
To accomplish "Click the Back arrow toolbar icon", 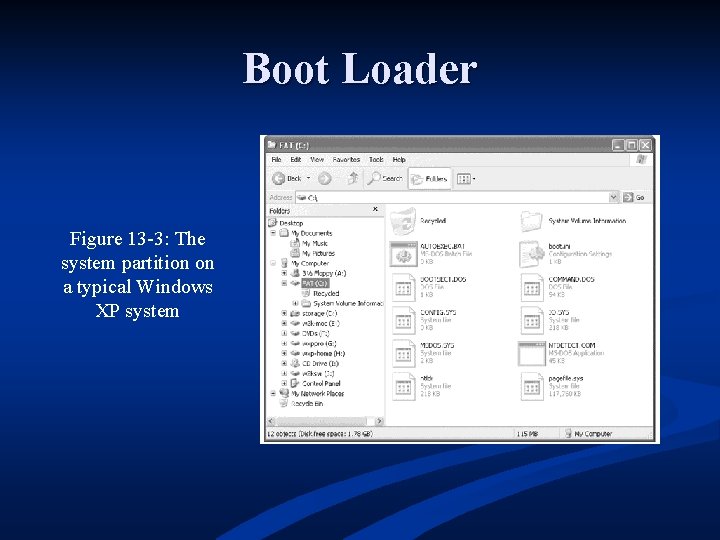I will tap(279, 179).
